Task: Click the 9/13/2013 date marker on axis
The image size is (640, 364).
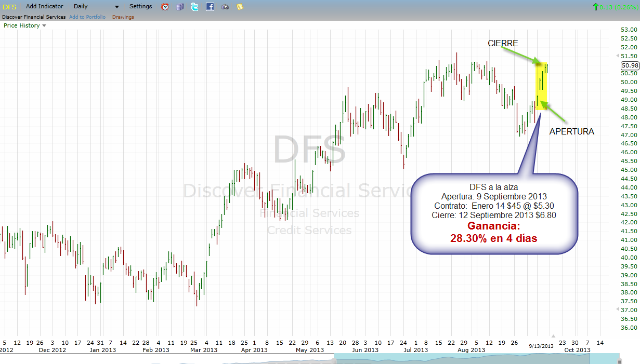Action: (x=541, y=345)
